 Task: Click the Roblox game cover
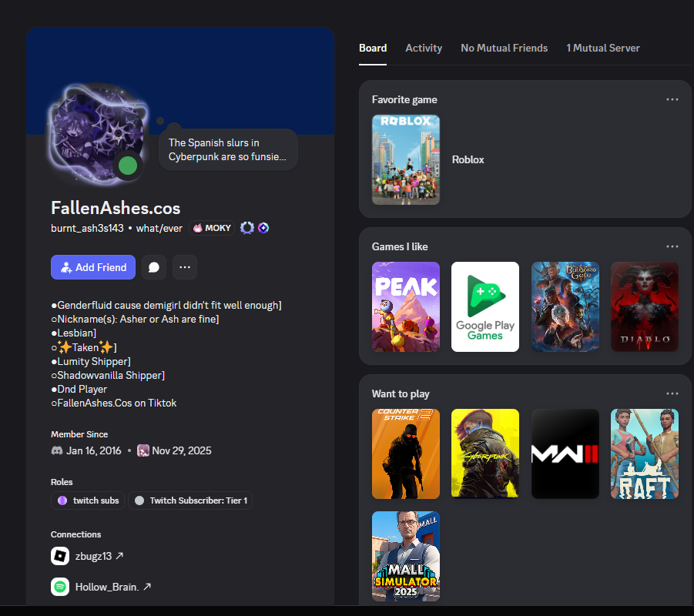coord(406,159)
